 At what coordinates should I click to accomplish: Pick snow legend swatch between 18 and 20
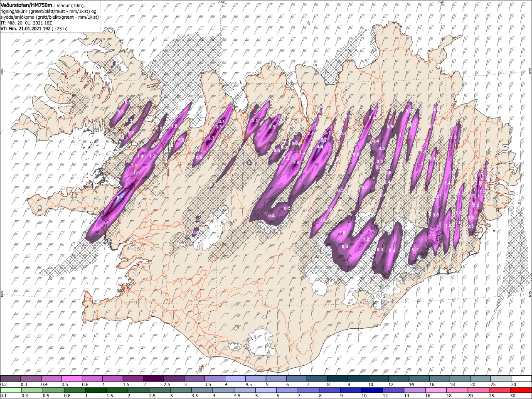459,379
